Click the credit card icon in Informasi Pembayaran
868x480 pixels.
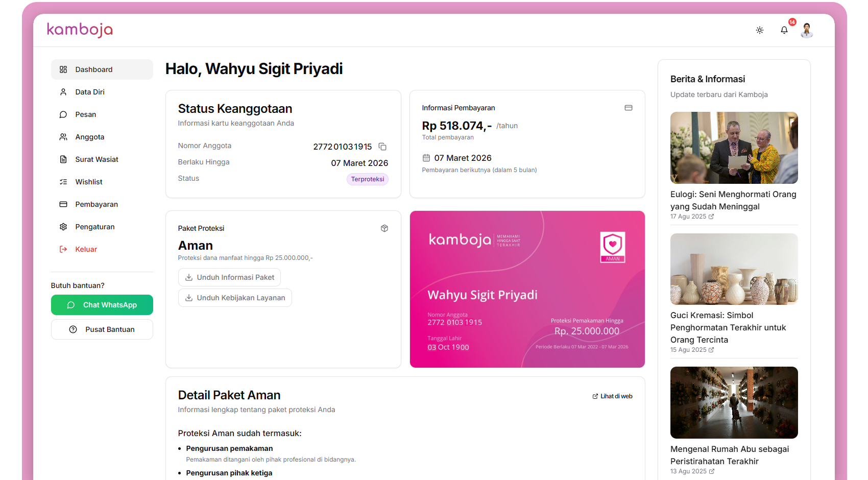[629, 108]
